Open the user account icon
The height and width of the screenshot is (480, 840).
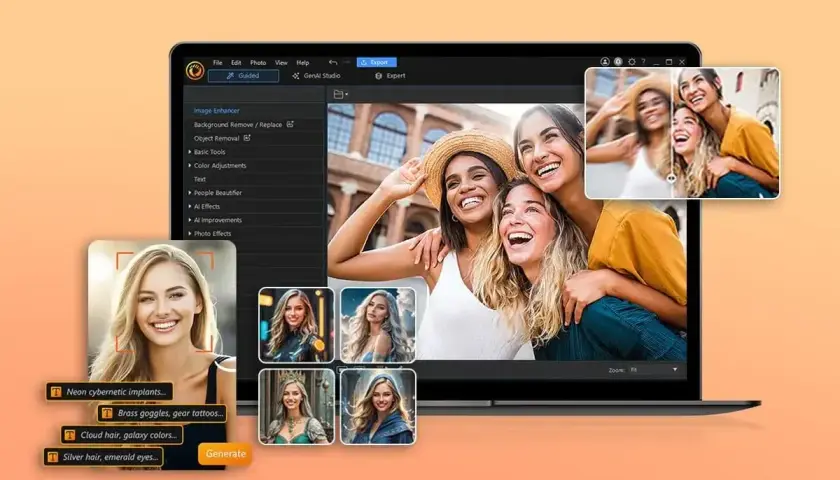(605, 62)
